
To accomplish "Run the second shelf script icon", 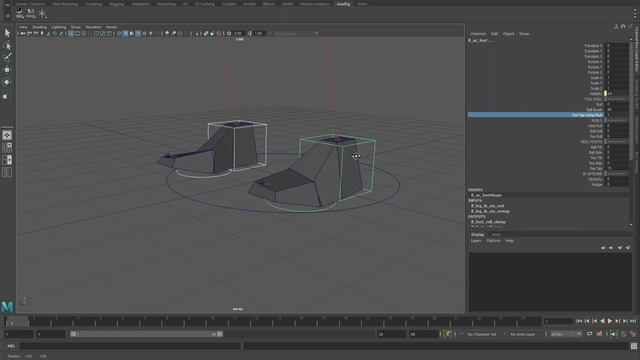I will [x=31, y=13].
